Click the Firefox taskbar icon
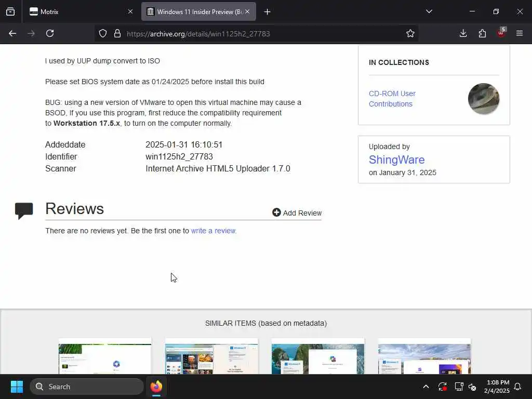The width and height of the screenshot is (532, 399). [x=156, y=387]
